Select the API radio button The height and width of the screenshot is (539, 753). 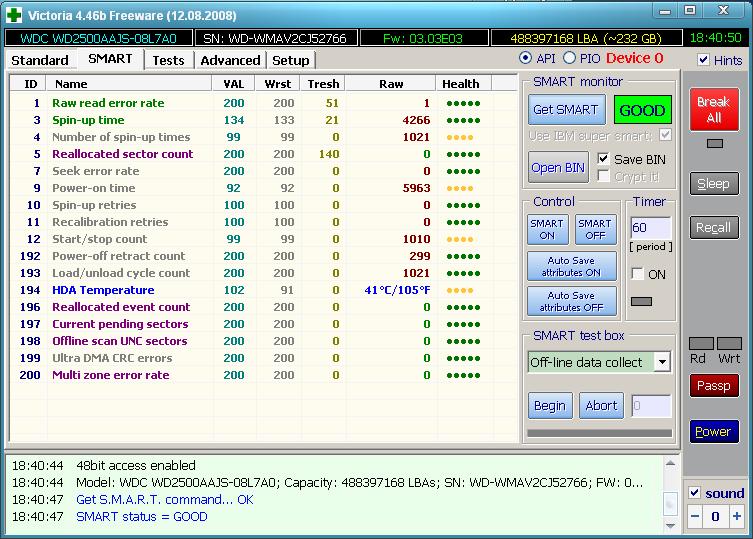click(x=525, y=58)
